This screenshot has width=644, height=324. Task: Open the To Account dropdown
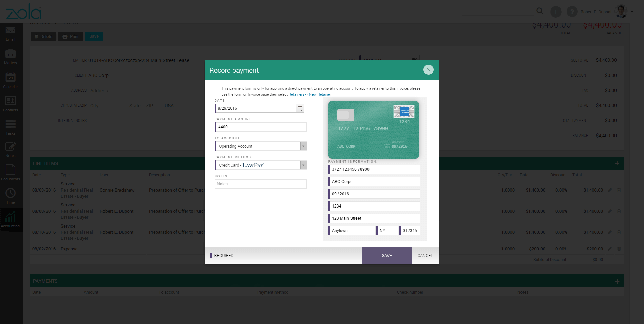(303, 146)
